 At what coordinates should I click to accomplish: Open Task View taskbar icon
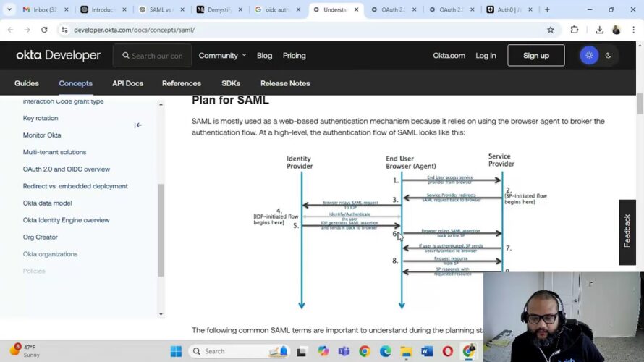(302, 351)
